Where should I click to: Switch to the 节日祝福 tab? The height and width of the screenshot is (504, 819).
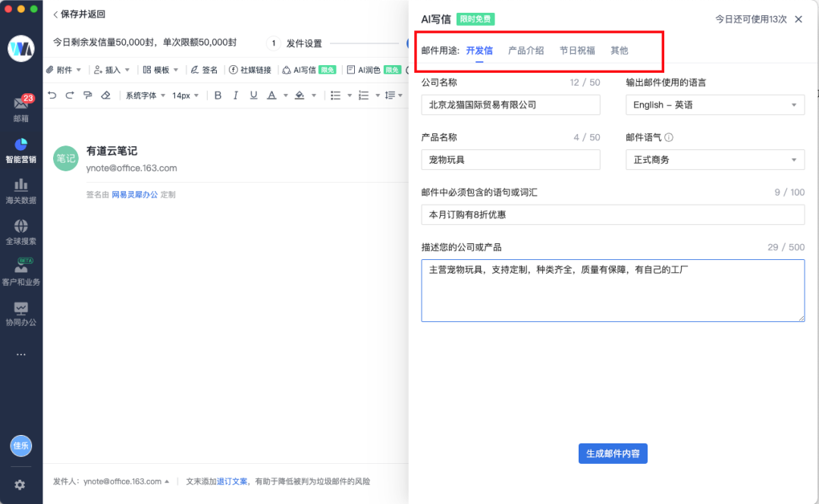(576, 51)
